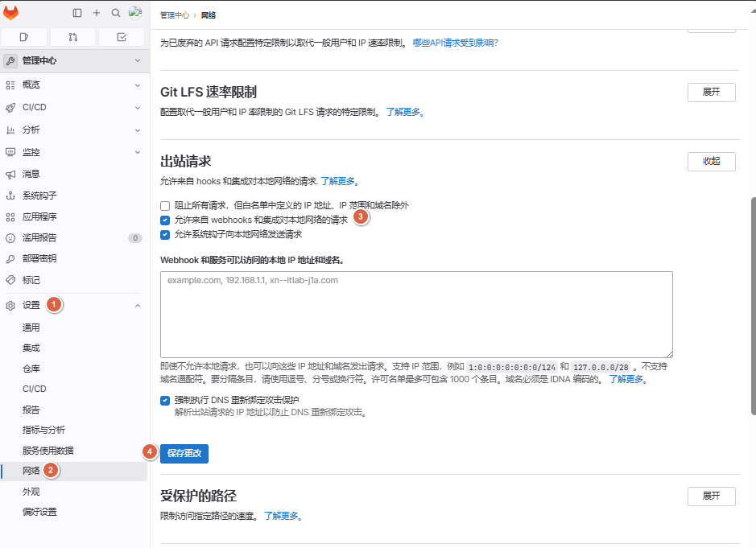Uncheck 允许来自 webhooks 和集成 checkbox
The width and height of the screenshot is (756, 548).
pos(165,220)
